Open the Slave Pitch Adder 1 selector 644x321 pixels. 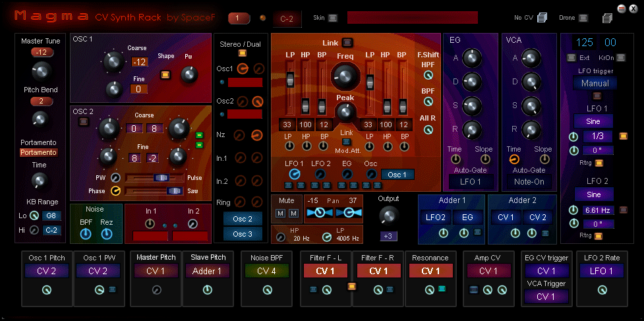click(x=208, y=270)
